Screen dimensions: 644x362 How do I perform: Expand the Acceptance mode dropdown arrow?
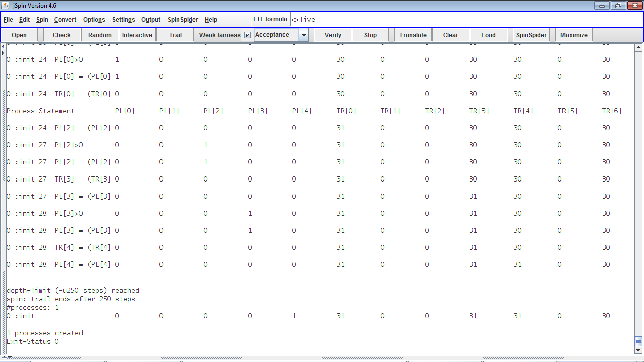click(x=304, y=35)
